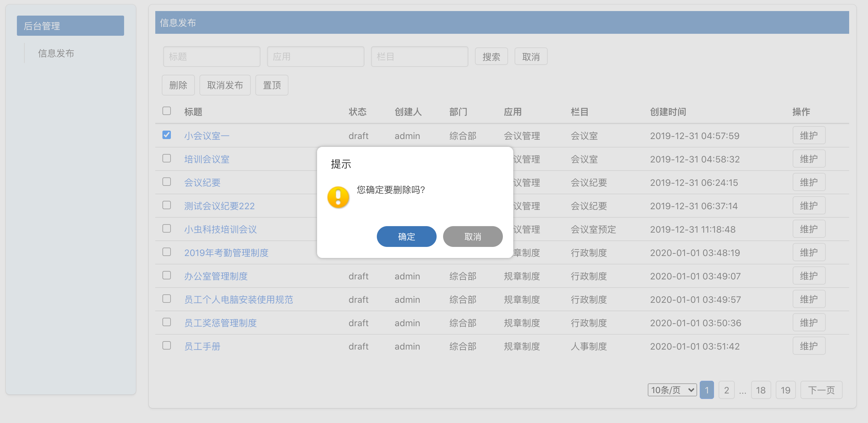The image size is (868, 423).
Task: Go to page 18
Action: point(760,390)
